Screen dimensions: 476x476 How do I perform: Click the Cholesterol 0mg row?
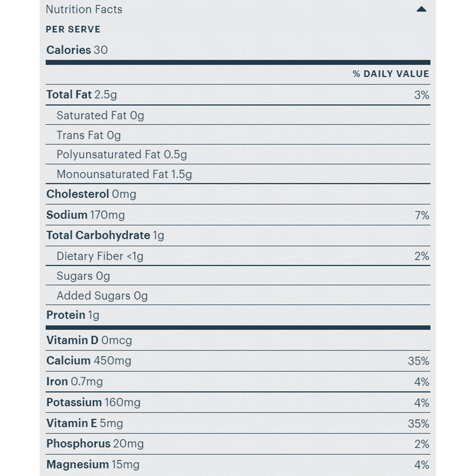tap(91, 194)
